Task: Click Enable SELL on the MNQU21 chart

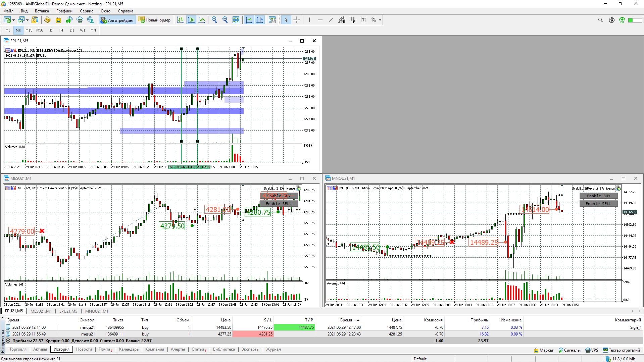Action: tap(599, 204)
